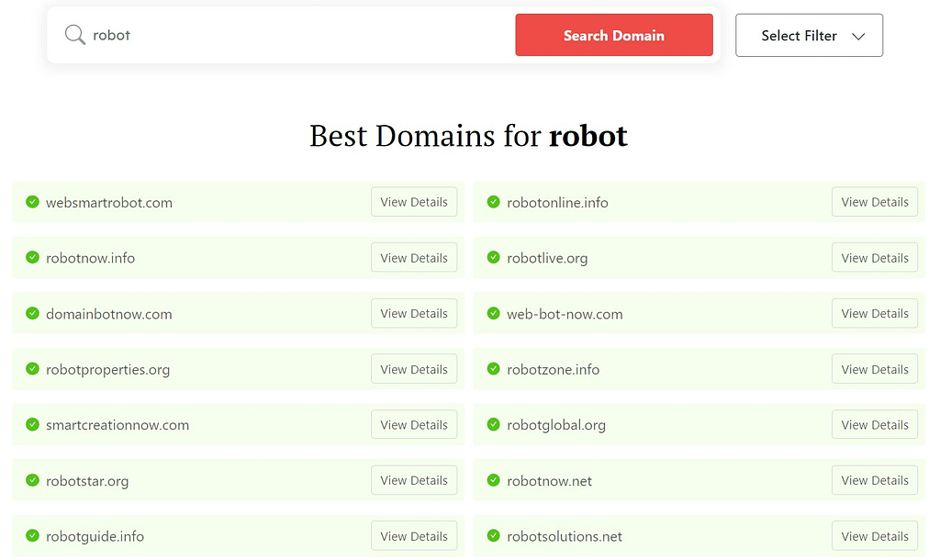Click the green availability checkmark beside websmartrobot.com
Screen dimensions: 940x560
tap(34, 202)
